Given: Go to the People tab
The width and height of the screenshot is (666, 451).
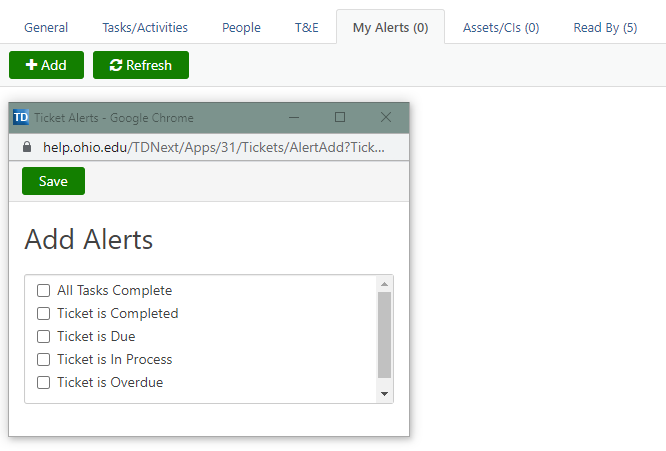Looking at the screenshot, I should pyautogui.click(x=241, y=28).
